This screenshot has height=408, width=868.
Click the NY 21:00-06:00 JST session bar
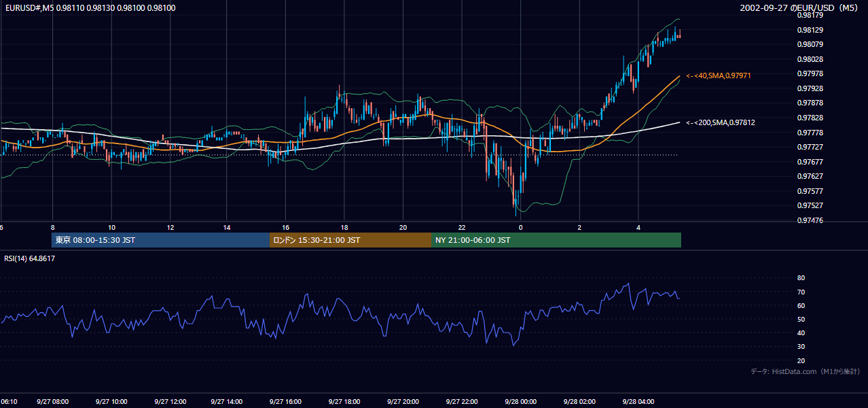tap(556, 240)
